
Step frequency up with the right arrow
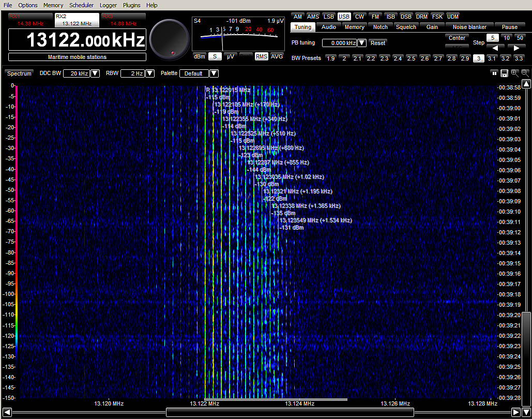(x=516, y=48)
